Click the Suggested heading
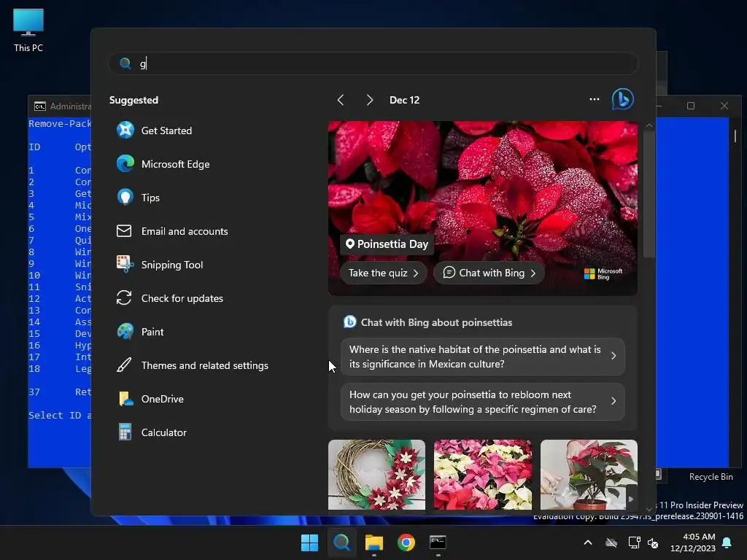Screen dimensions: 747x560 coord(134,100)
